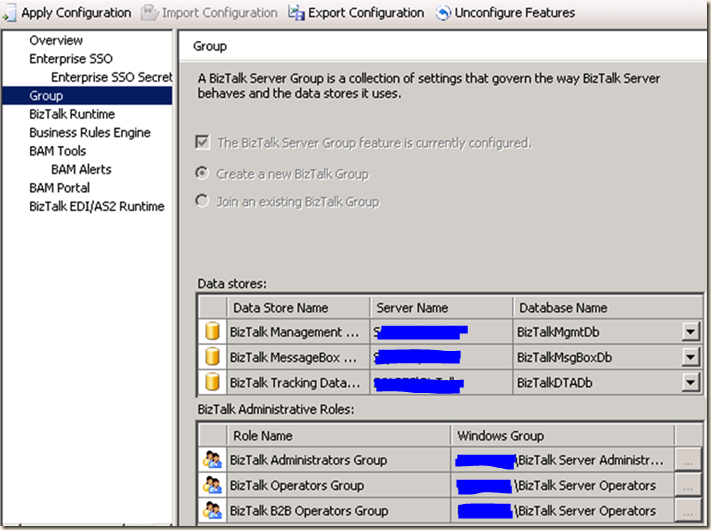711x530 pixels.
Task: Click server name field for BizTalk MessageBox
Action: click(x=441, y=357)
